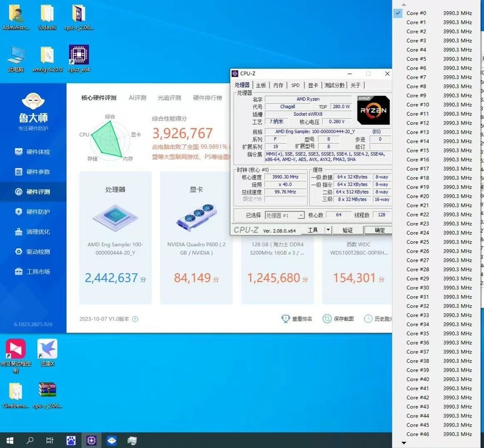Open 硬件体检 in the Ludashi sidebar

coord(33,152)
